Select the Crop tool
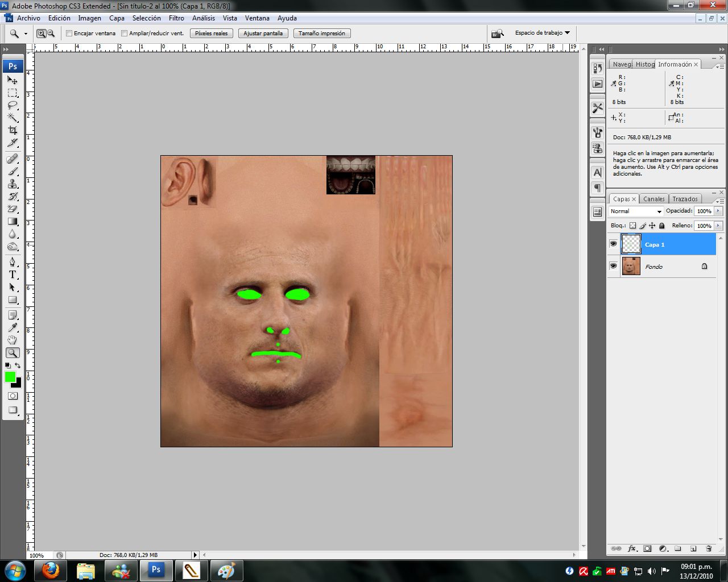 pos(13,130)
